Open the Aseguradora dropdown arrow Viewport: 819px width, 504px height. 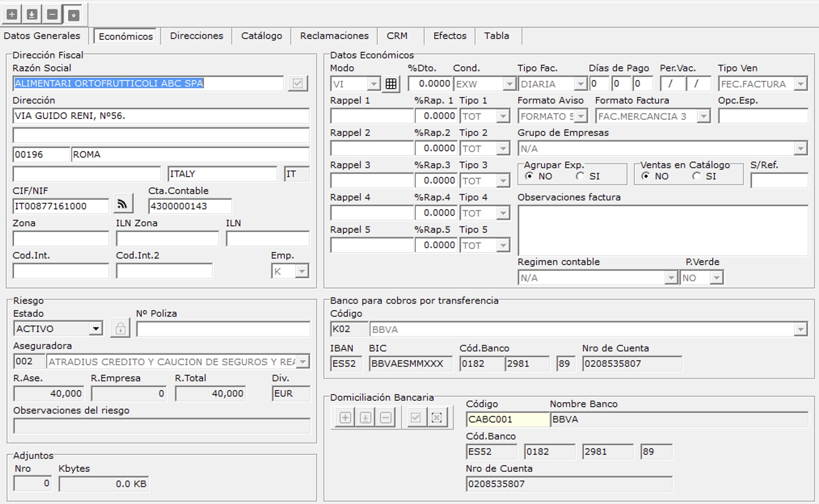[303, 361]
